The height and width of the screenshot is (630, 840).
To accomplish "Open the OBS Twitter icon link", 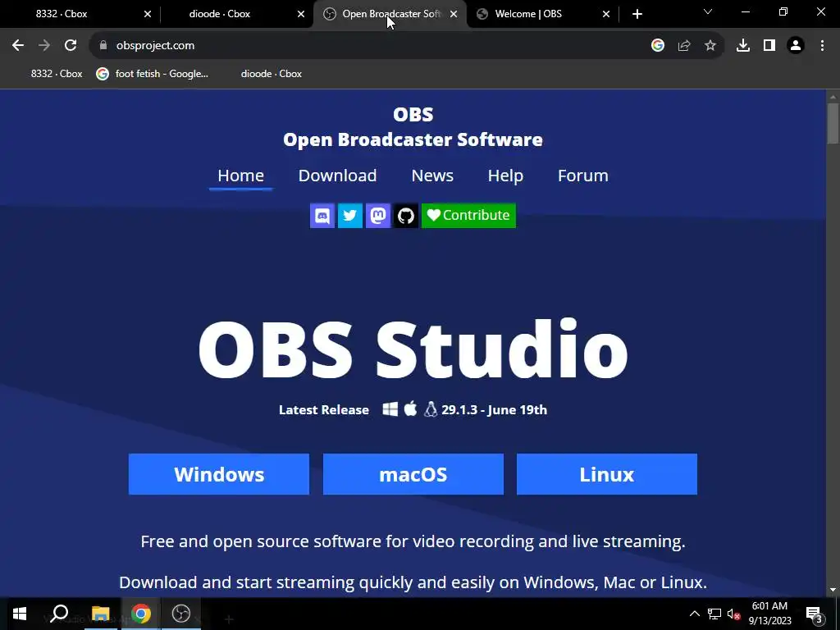I will point(349,216).
